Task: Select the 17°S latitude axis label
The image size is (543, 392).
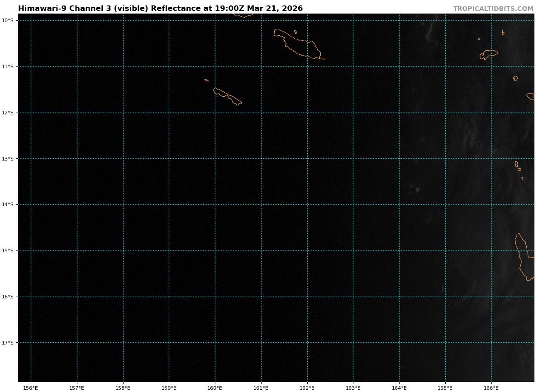Action: pos(8,343)
